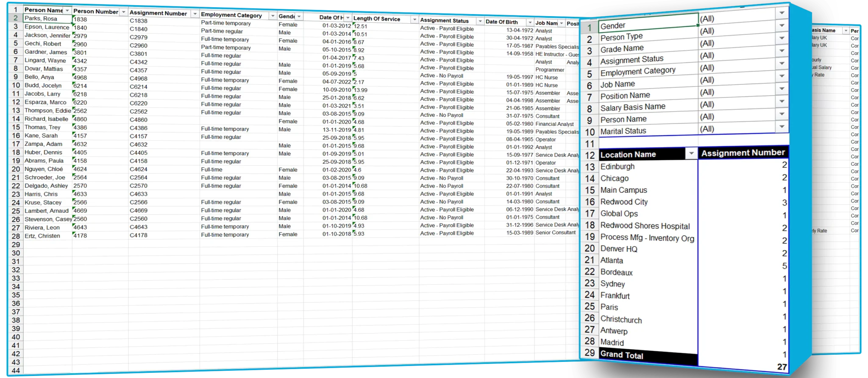Open the Marital Status pivot filter dropdown
Viewport: 868px width, 378px height.
pos(782,126)
